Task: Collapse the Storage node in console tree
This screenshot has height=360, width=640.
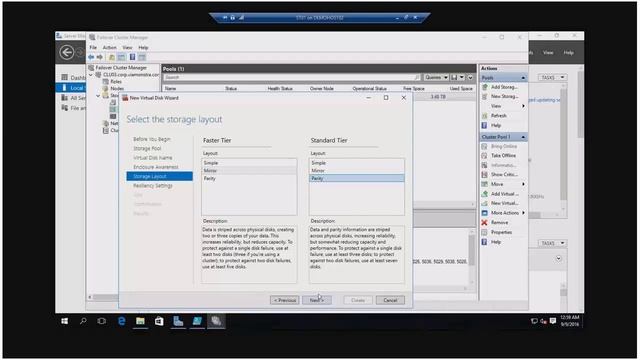Action: (x=98, y=96)
